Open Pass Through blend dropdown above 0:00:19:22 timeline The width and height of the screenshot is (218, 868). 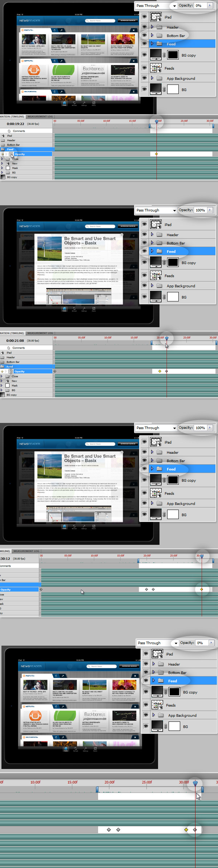(x=174, y=6)
